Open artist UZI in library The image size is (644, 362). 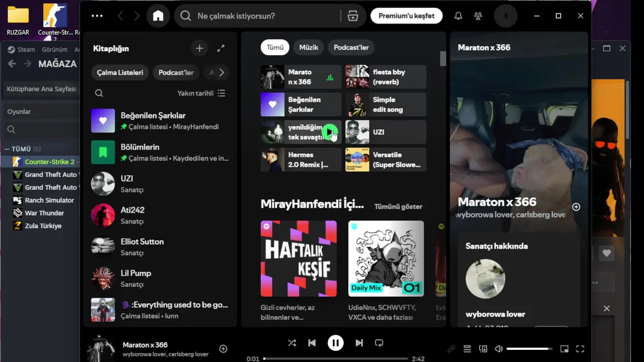(160, 184)
